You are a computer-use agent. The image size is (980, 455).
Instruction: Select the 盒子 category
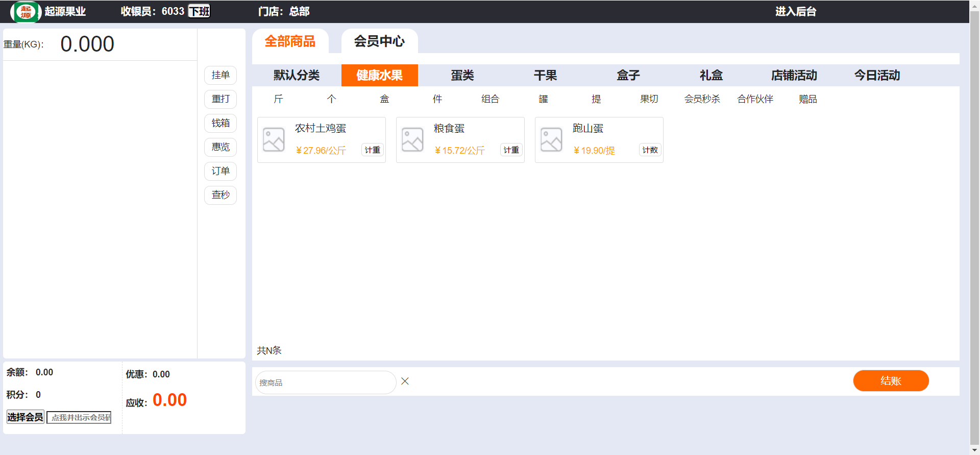[628, 75]
